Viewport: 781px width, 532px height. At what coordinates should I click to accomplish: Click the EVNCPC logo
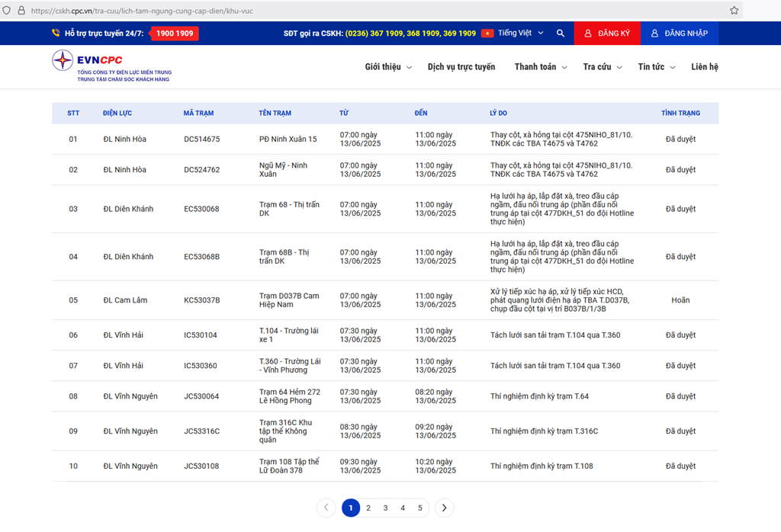112,66
